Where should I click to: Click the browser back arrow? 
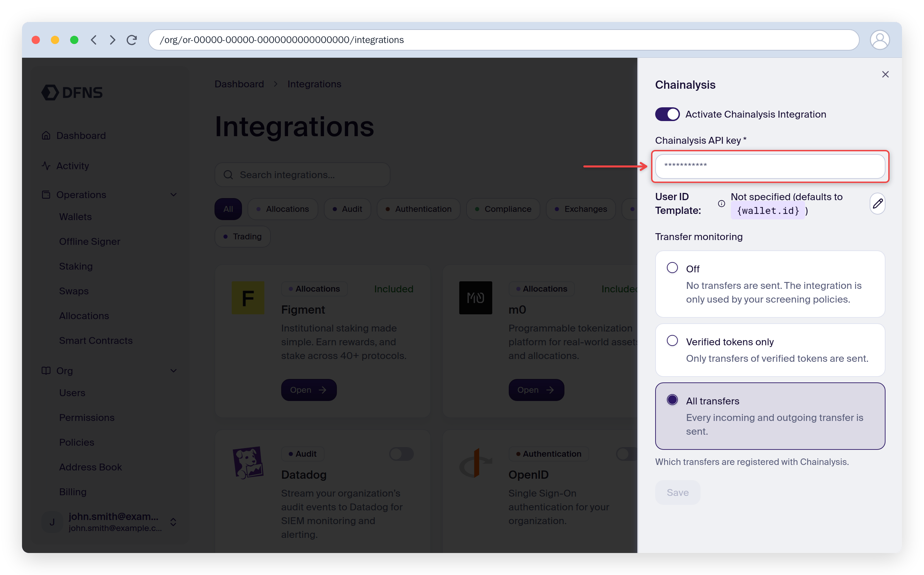click(x=94, y=40)
